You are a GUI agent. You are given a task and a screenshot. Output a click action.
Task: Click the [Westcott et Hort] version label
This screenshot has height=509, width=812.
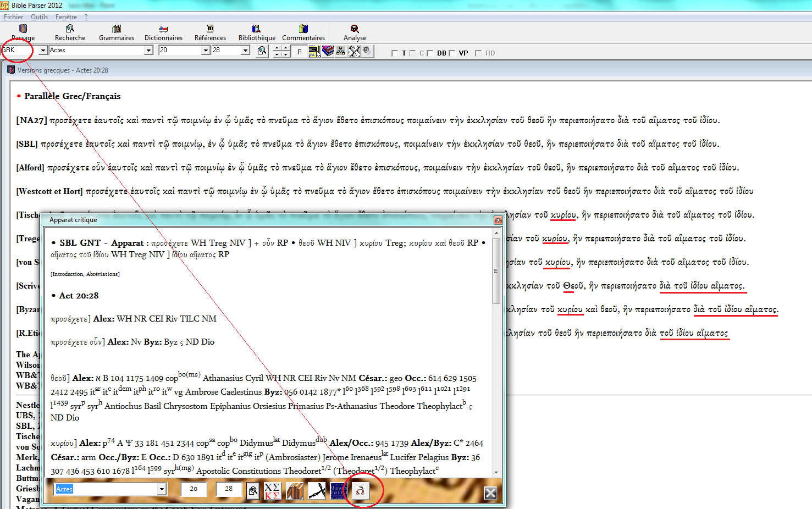tap(49, 191)
